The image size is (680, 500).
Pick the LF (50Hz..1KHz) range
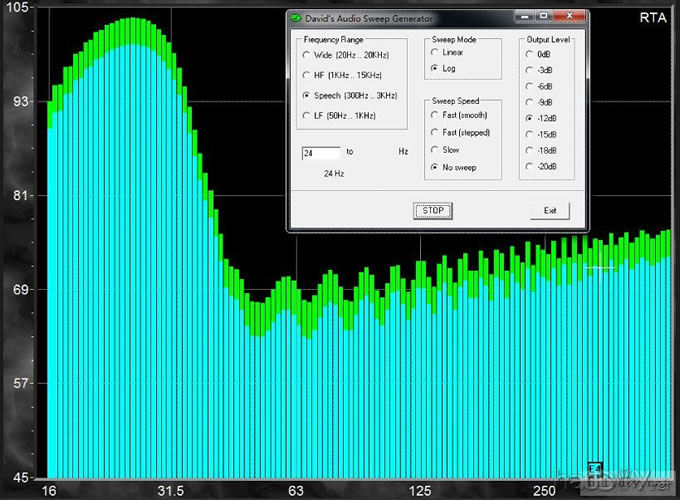click(x=306, y=116)
